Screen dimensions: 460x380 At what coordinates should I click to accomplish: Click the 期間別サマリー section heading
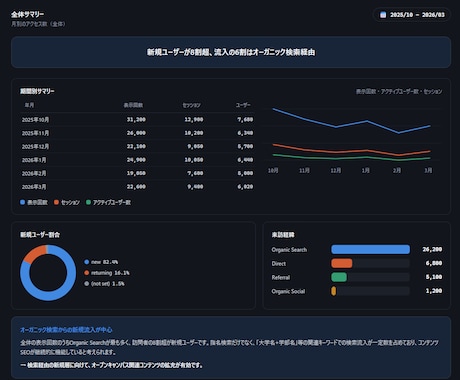coord(37,91)
